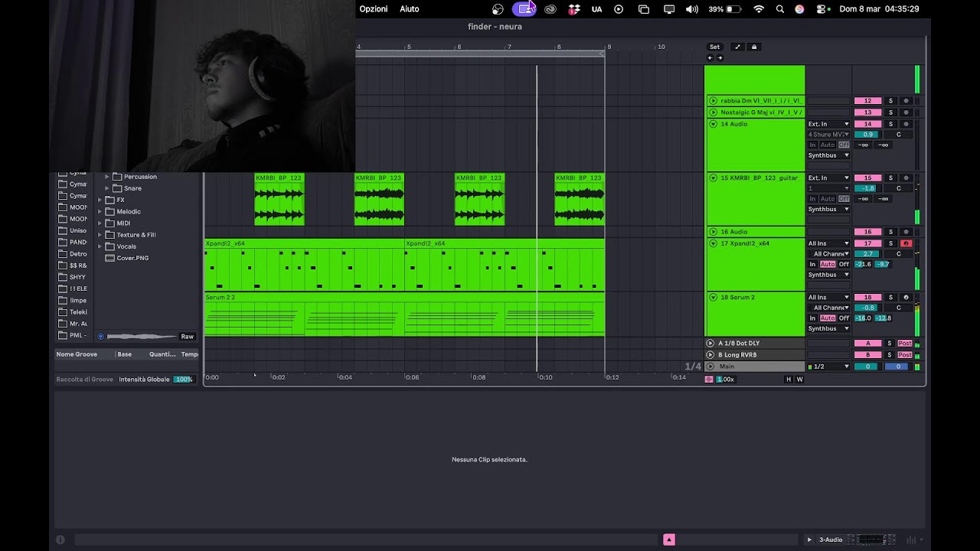980x551 pixels.
Task: Click the 1.00x zoom value
Action: pos(725,380)
